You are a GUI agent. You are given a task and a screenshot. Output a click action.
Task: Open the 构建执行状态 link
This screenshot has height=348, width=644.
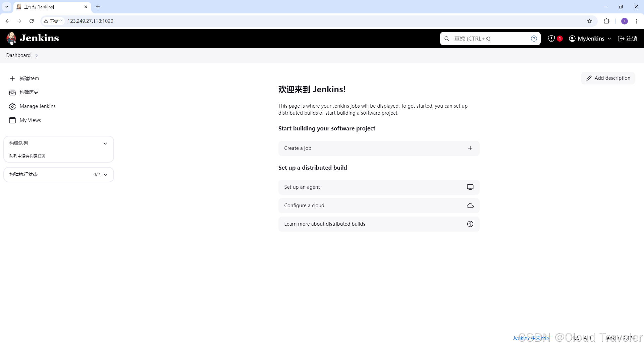click(23, 174)
